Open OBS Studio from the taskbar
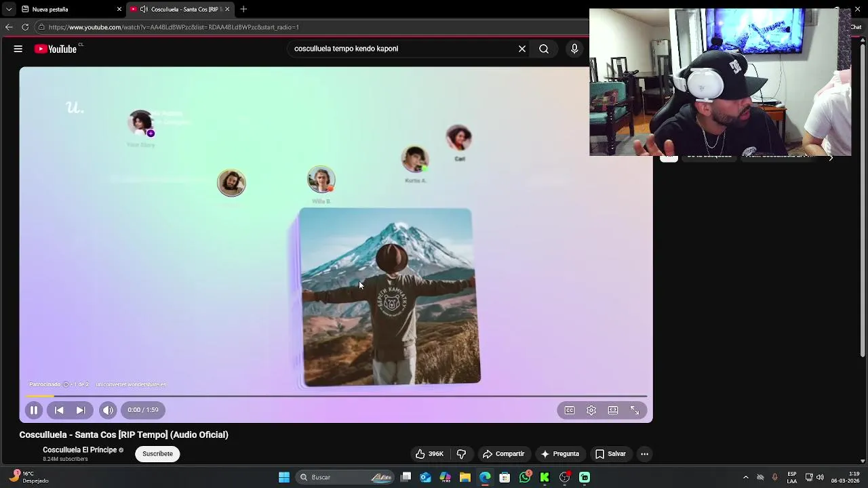 point(564,477)
